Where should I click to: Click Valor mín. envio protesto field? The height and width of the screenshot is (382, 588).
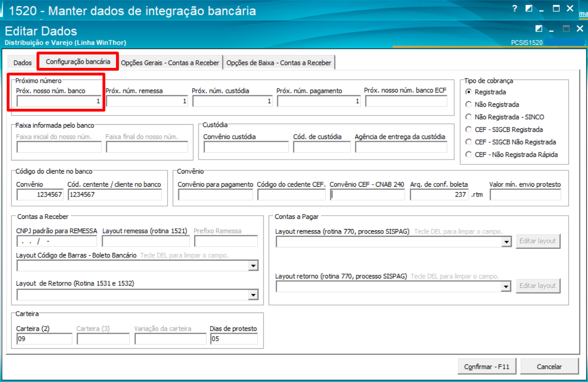coord(525,195)
